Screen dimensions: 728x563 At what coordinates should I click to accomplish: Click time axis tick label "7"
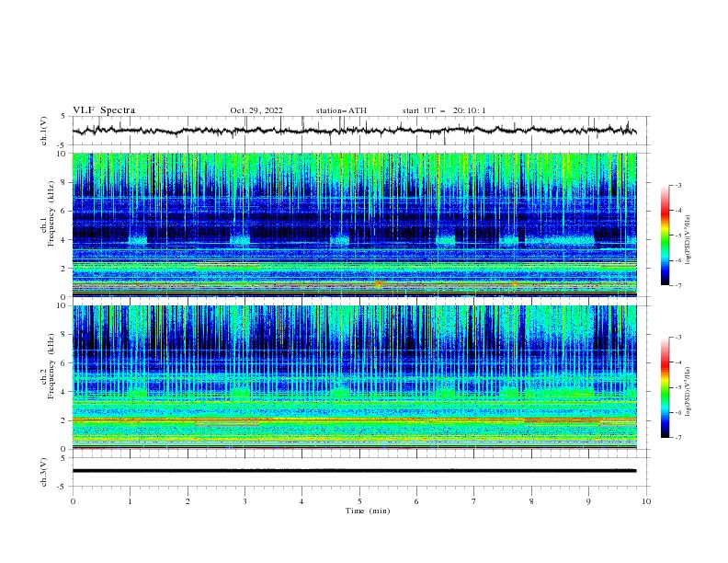(474, 501)
